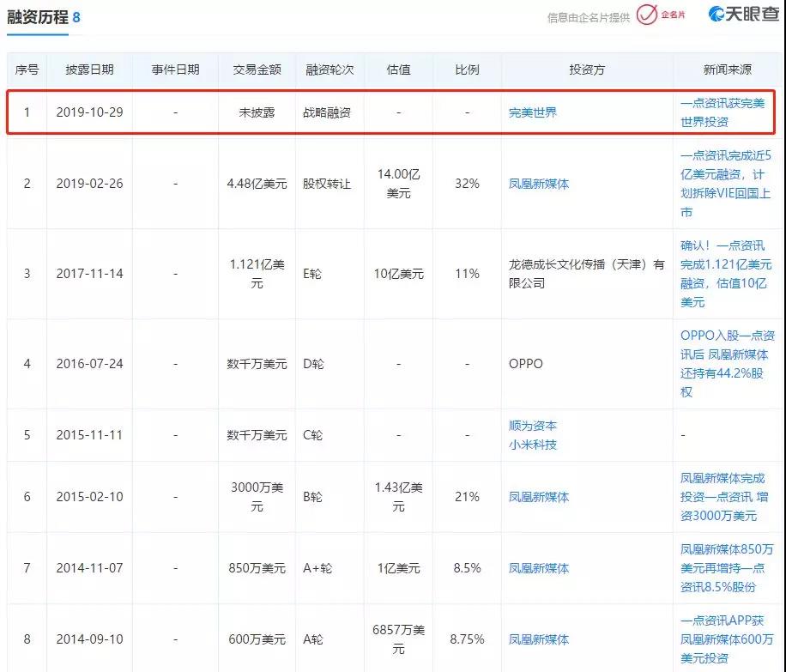786x672 pixels.
Task: Click the 投资方 column header
Action: [x=587, y=70]
